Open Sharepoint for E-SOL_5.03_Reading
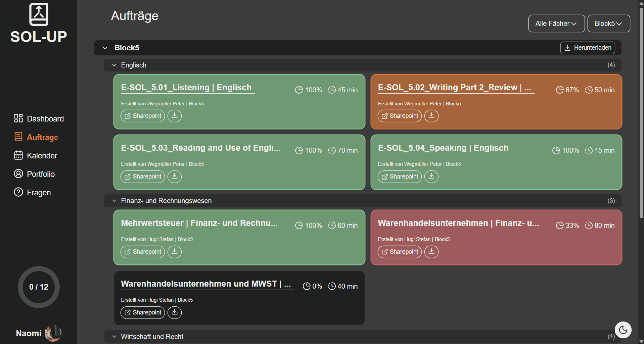The image size is (644, 344). pyautogui.click(x=143, y=177)
